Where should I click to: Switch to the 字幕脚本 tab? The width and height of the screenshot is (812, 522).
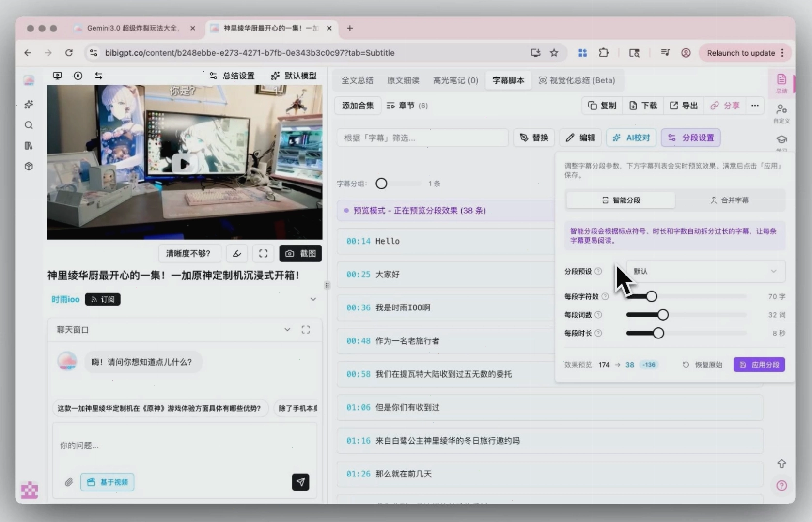point(508,80)
